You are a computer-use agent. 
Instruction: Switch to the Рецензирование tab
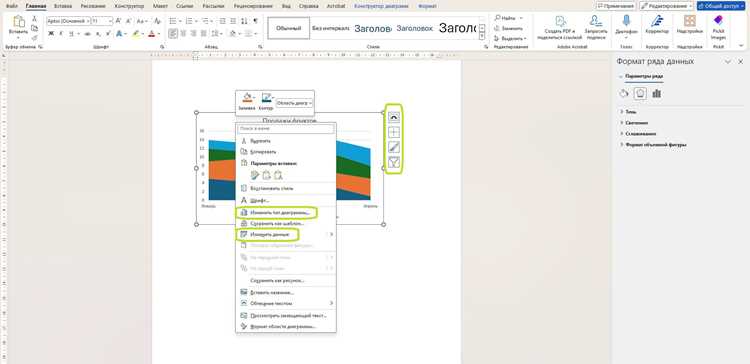click(254, 6)
